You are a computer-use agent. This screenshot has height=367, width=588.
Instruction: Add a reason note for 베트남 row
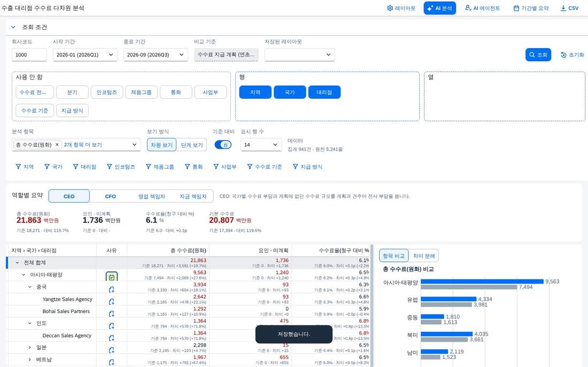[x=112, y=362]
